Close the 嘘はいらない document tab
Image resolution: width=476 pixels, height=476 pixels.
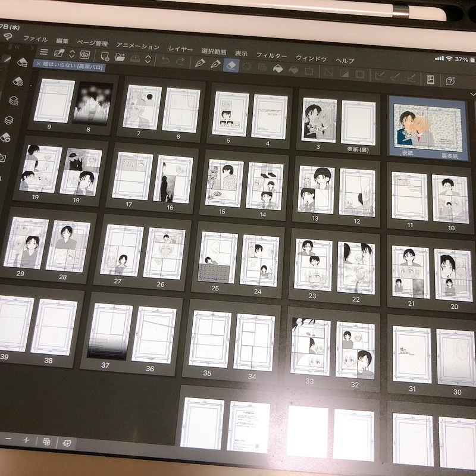tap(38, 64)
